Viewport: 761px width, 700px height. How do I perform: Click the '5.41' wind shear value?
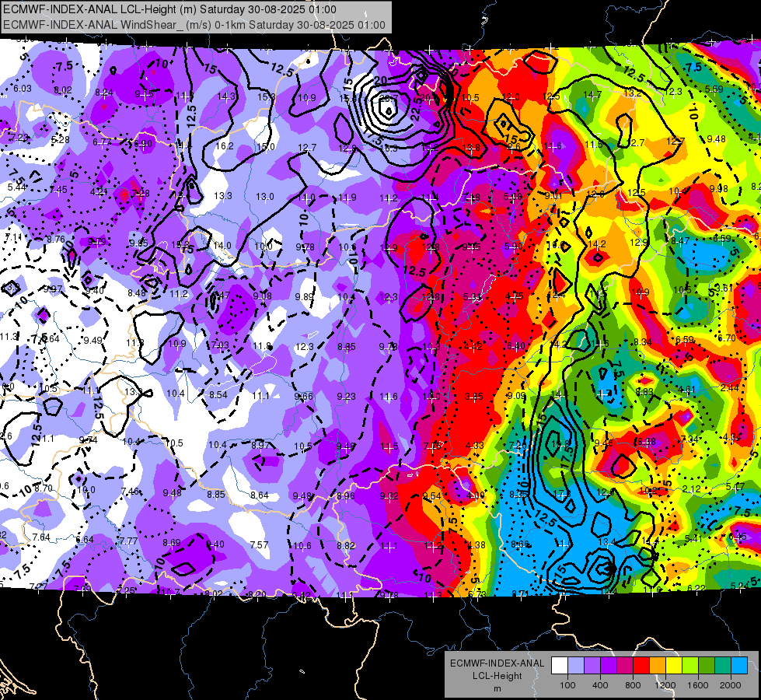click(x=694, y=538)
